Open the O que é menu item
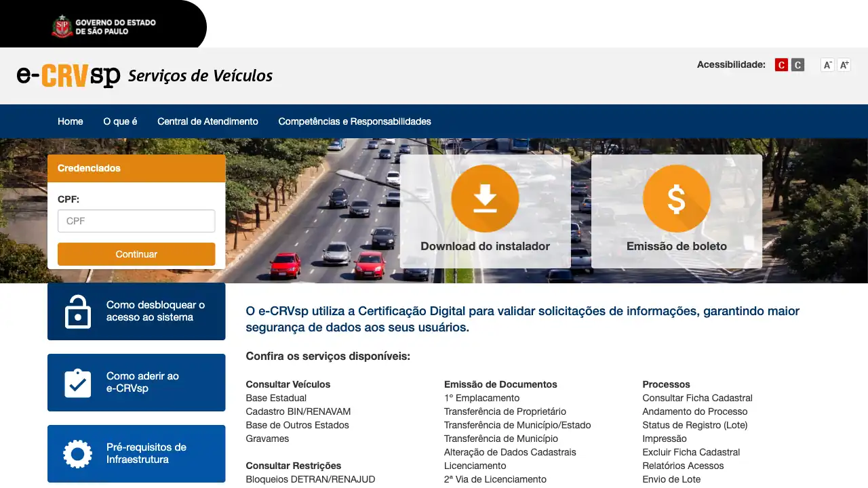The image size is (868, 488). (x=120, y=121)
